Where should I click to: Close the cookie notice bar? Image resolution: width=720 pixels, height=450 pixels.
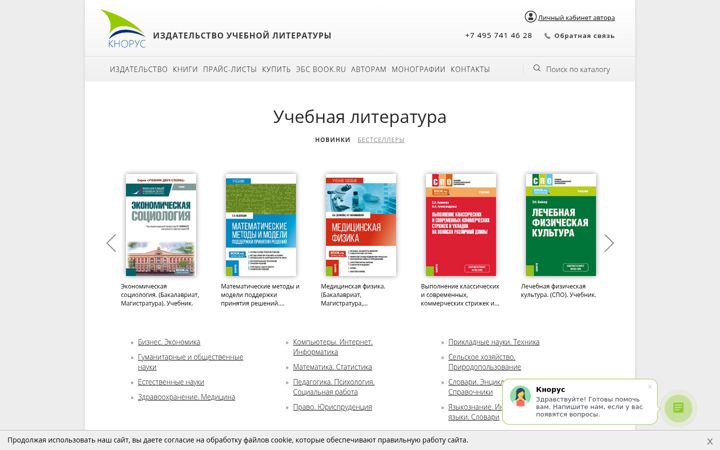709,441
